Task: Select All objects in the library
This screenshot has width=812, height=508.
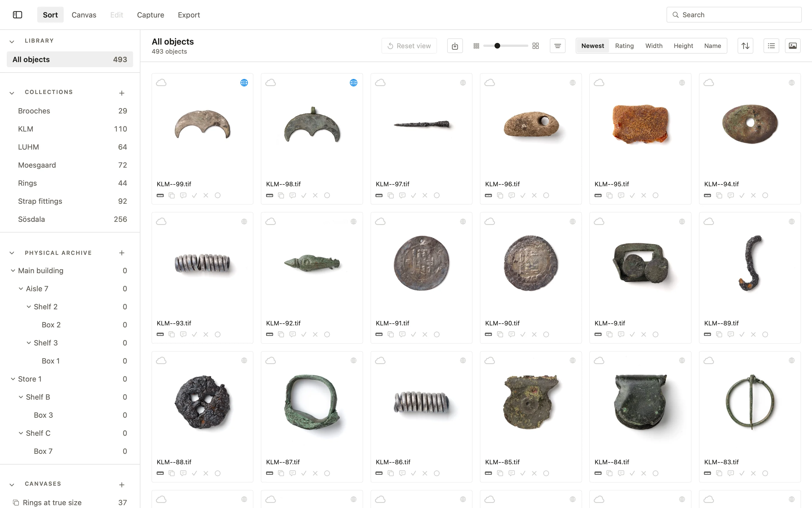Action: (x=70, y=60)
